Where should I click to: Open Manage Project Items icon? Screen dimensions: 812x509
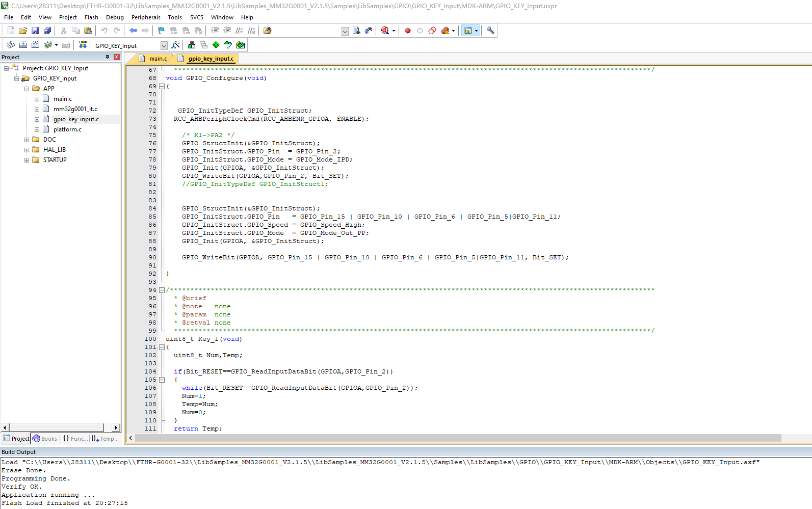191,45
